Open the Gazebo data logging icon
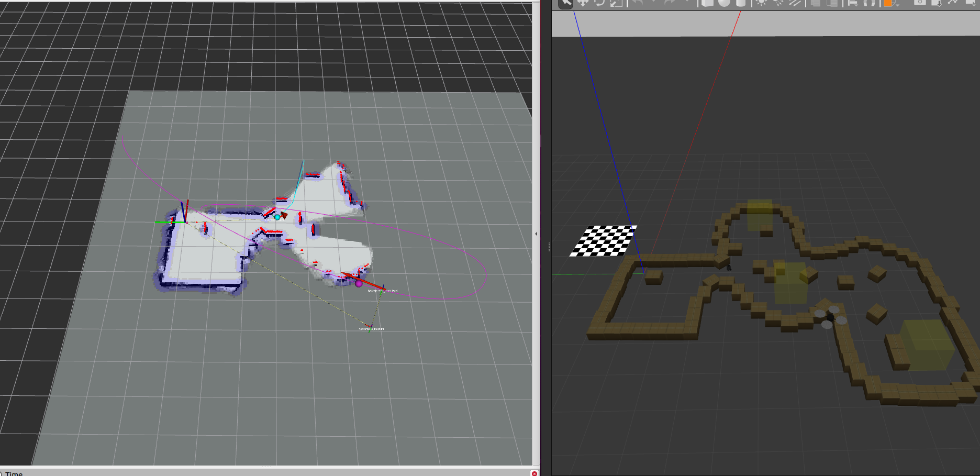The image size is (980, 476). tap(937, 3)
